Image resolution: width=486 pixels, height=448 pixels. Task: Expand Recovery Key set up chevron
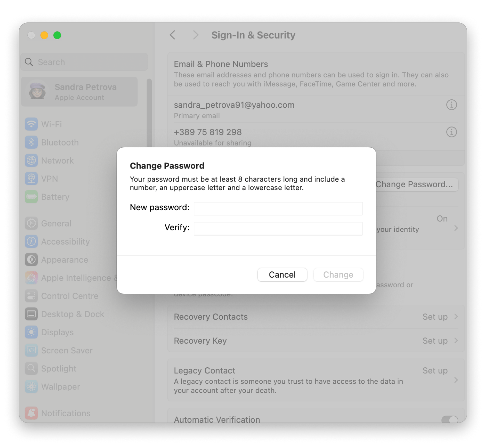pos(456,341)
